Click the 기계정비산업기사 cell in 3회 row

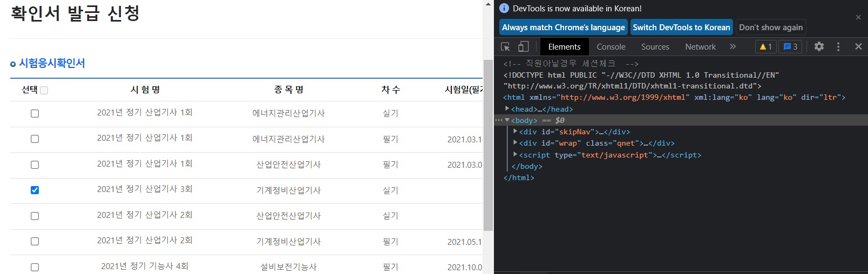(289, 190)
